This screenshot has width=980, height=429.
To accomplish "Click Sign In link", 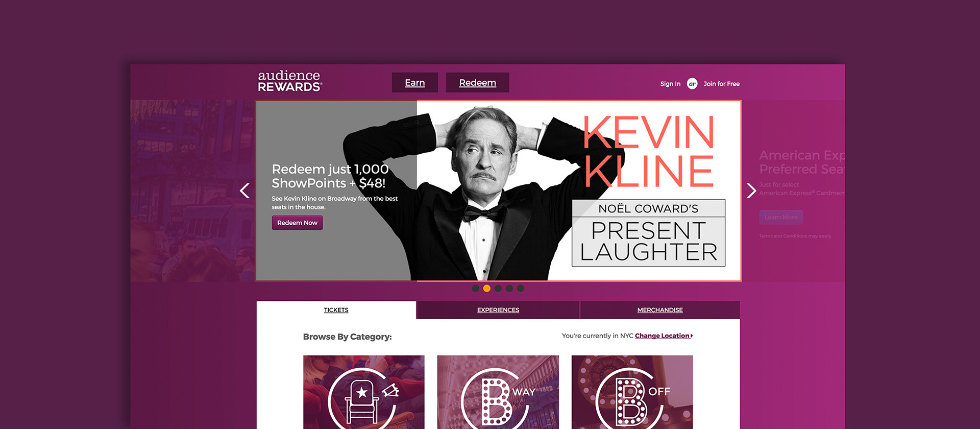I will pos(670,84).
